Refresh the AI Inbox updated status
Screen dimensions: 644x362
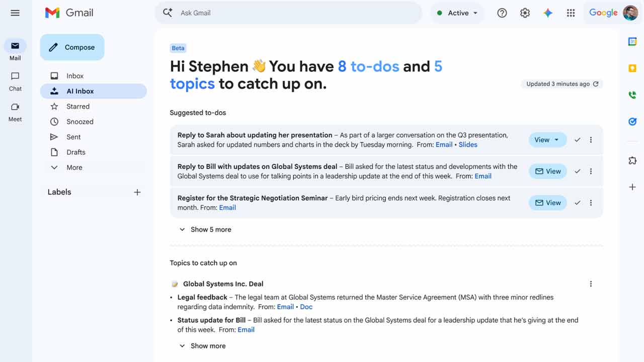tap(596, 84)
